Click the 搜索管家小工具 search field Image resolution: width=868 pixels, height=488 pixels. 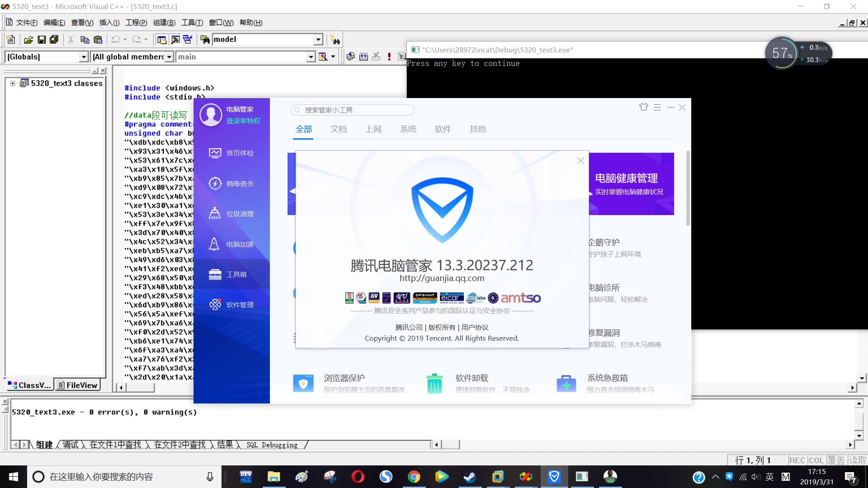pos(353,110)
